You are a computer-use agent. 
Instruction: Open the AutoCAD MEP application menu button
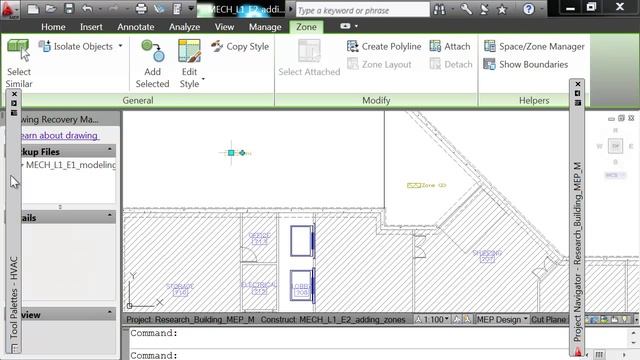pyautogui.click(x=10, y=9)
